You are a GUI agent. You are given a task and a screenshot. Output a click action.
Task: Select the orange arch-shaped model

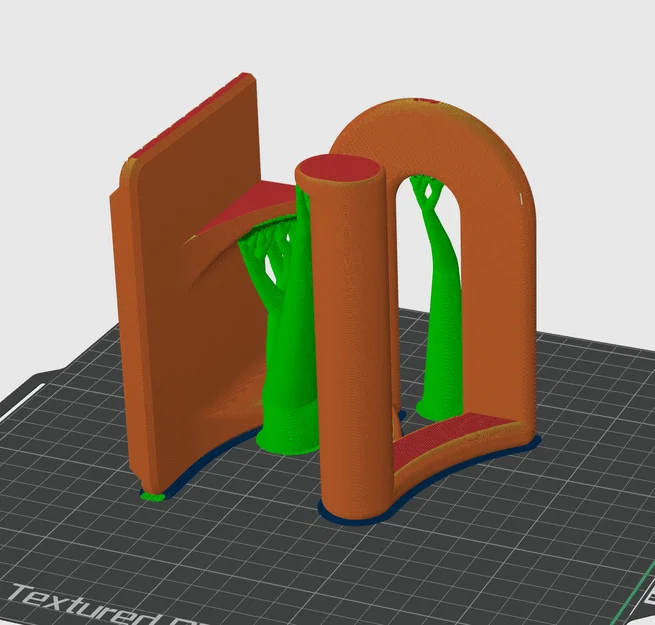point(497,267)
